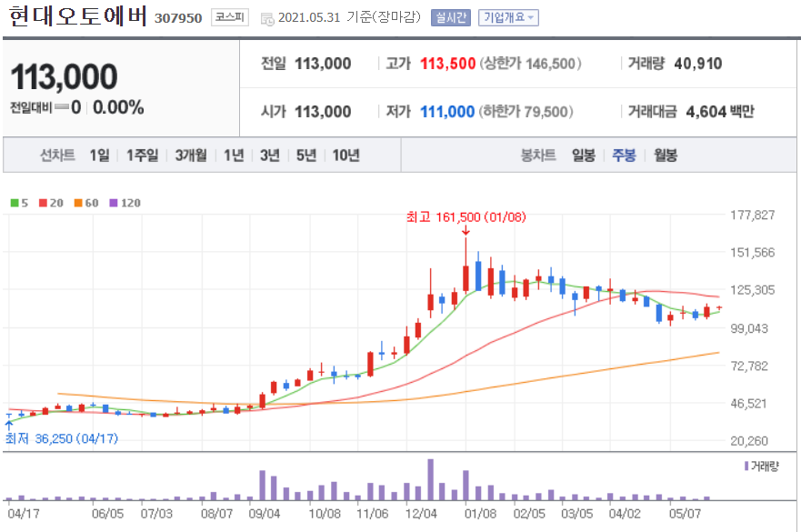Click the 거래대금 value 4,604 백만
Image resolution: width=801 pixels, height=532 pixels.
coord(720,112)
